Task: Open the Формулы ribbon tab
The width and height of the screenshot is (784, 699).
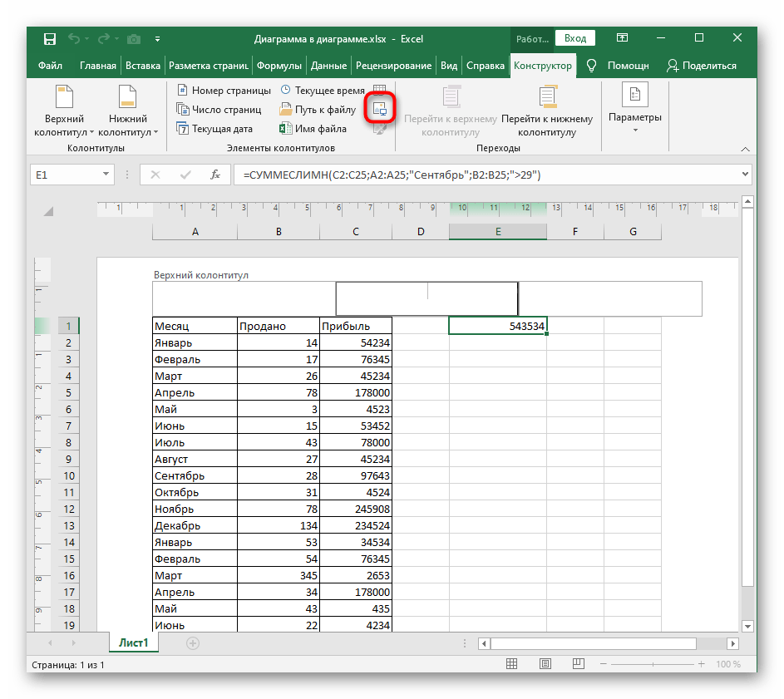Action: pyautogui.click(x=279, y=66)
